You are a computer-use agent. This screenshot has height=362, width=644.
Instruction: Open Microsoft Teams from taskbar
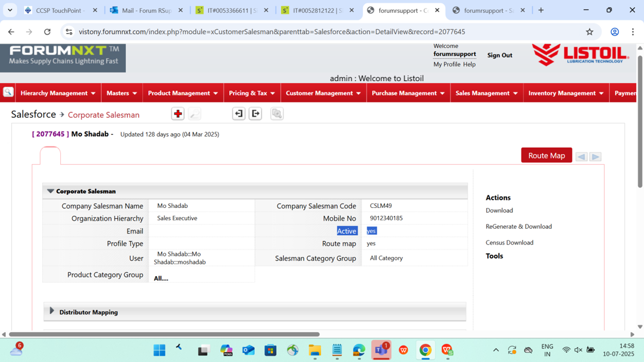381,350
